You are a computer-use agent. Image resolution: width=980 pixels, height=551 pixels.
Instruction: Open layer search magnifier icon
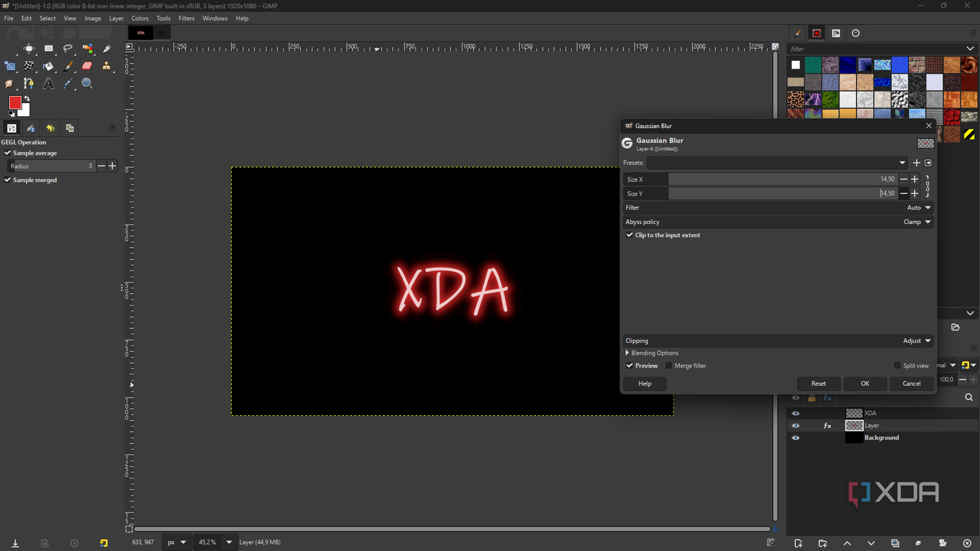[969, 398]
